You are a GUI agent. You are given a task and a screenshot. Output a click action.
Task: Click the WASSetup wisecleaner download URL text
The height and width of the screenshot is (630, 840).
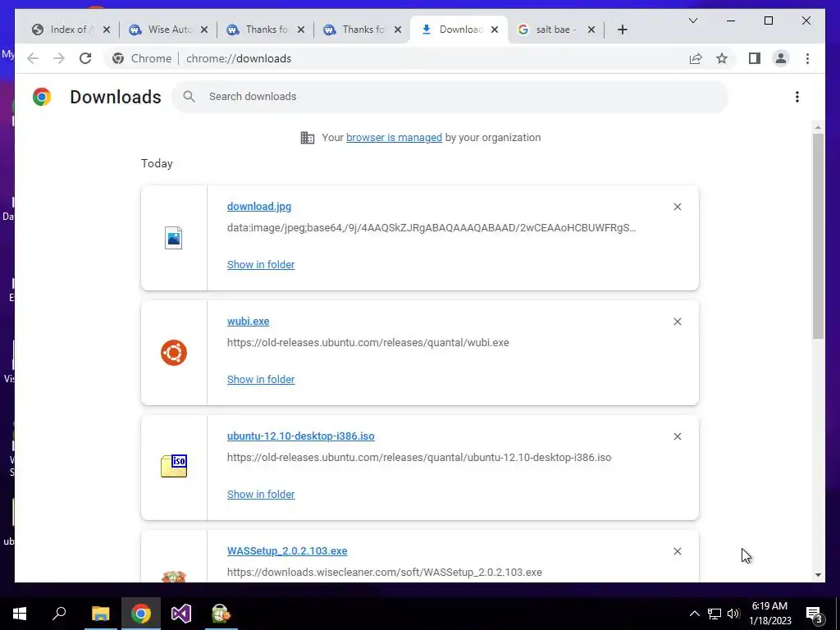click(x=385, y=572)
